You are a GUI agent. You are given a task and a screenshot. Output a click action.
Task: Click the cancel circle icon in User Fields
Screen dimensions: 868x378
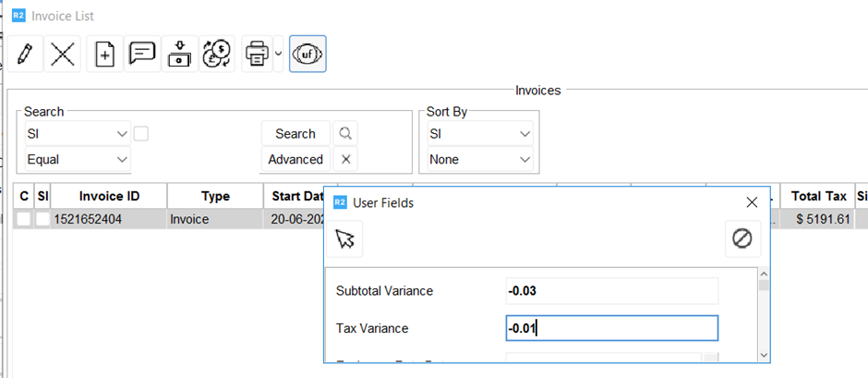(x=741, y=239)
